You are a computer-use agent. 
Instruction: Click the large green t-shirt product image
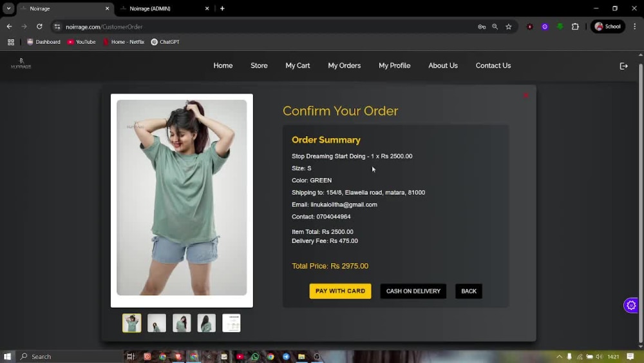[182, 197]
